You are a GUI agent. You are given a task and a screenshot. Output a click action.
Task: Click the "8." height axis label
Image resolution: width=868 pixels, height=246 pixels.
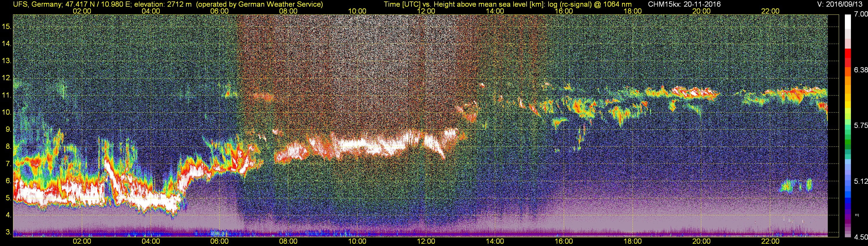click(x=8, y=147)
